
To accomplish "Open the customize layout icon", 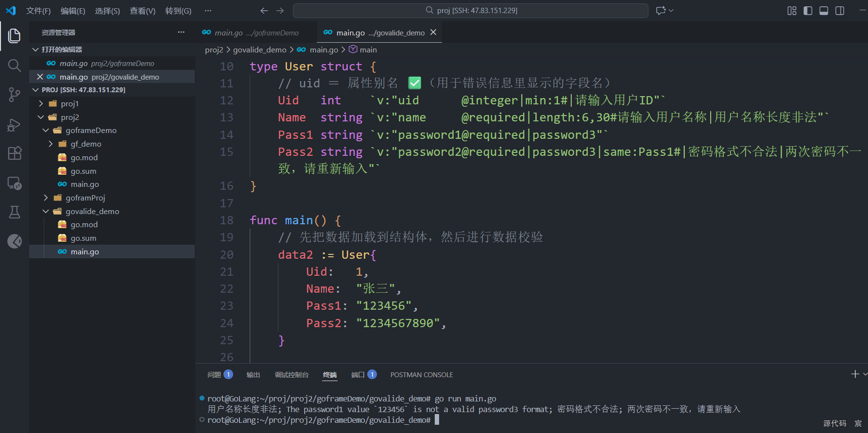I will 792,11.
